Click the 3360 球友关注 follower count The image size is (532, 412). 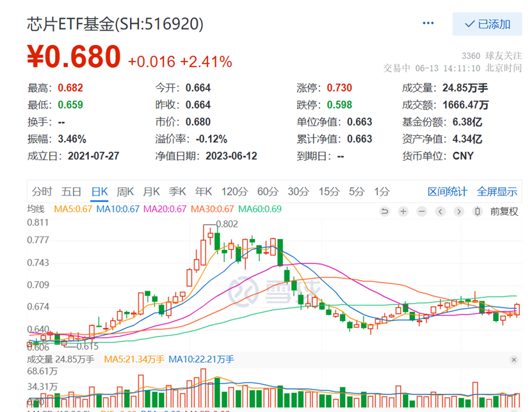492,56
